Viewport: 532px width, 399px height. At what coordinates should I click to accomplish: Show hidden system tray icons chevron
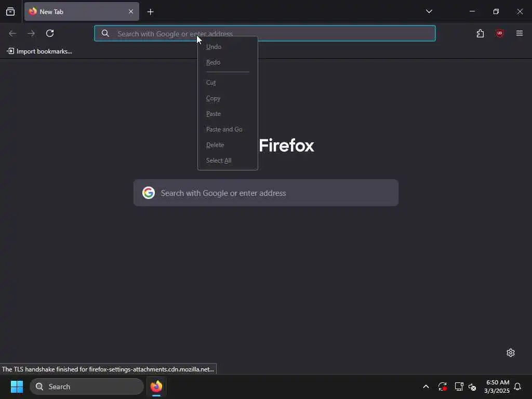[x=426, y=387]
